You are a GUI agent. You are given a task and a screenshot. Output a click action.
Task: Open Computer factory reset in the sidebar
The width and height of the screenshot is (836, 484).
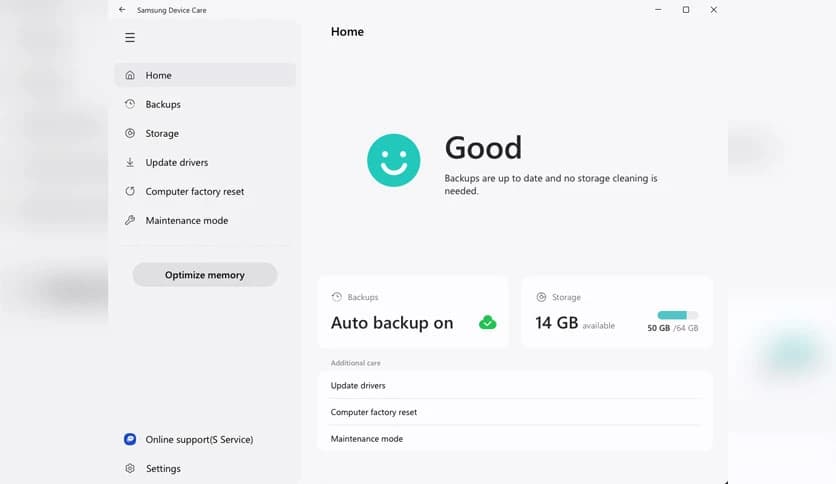click(205, 191)
